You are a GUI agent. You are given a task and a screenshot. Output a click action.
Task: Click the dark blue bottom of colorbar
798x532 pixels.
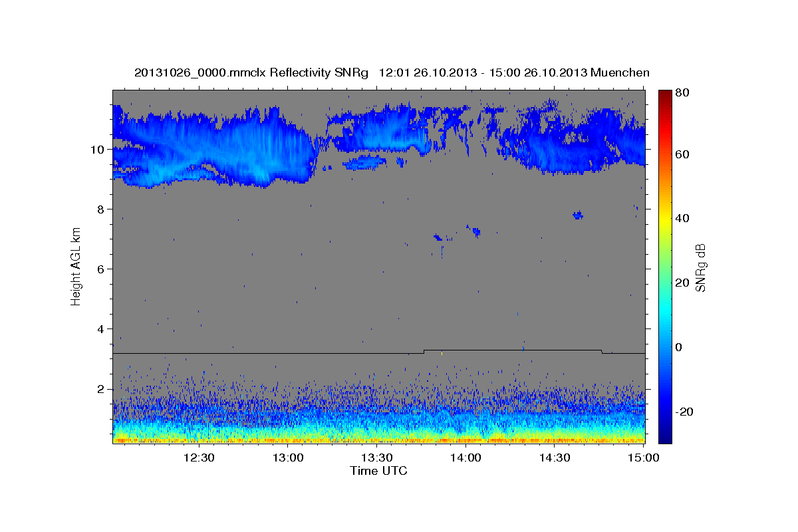pos(665,436)
